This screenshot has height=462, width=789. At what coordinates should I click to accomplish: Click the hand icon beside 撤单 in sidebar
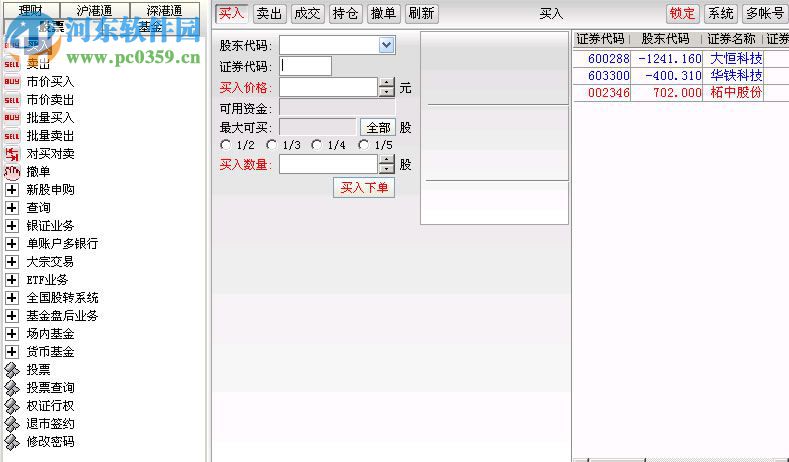coord(12,172)
